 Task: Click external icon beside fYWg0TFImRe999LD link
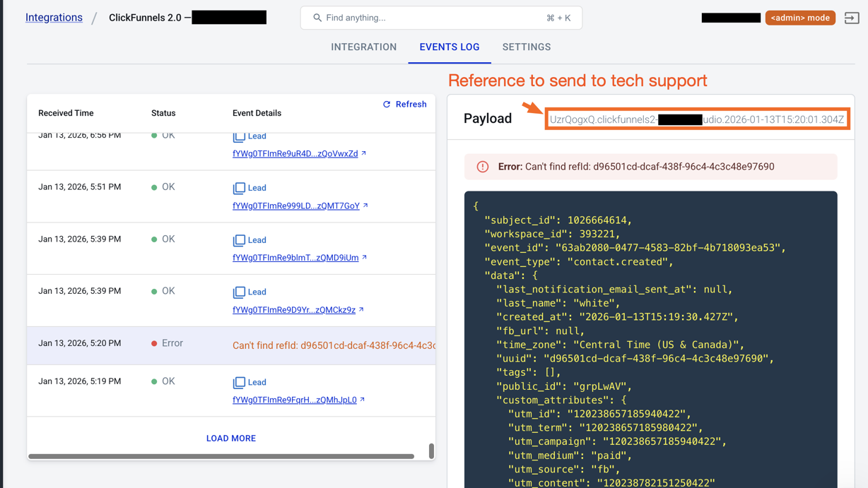coord(365,206)
